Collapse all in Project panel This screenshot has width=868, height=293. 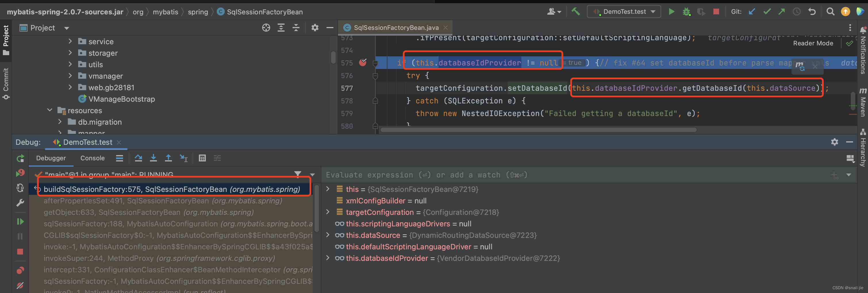[296, 28]
